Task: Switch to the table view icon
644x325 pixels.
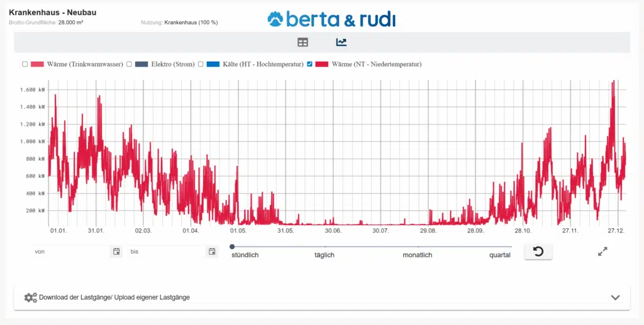Action: pyautogui.click(x=303, y=42)
